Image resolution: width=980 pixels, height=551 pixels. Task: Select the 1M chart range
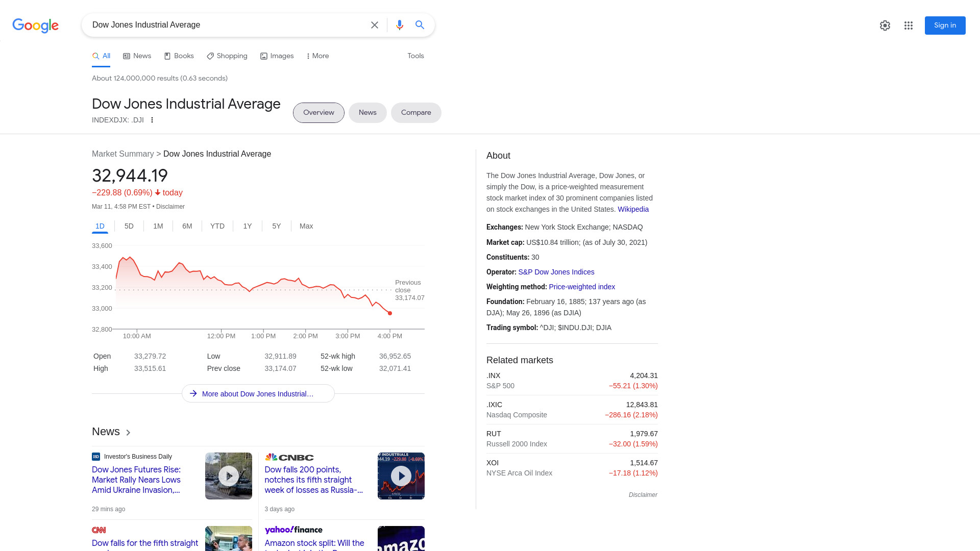tap(158, 226)
